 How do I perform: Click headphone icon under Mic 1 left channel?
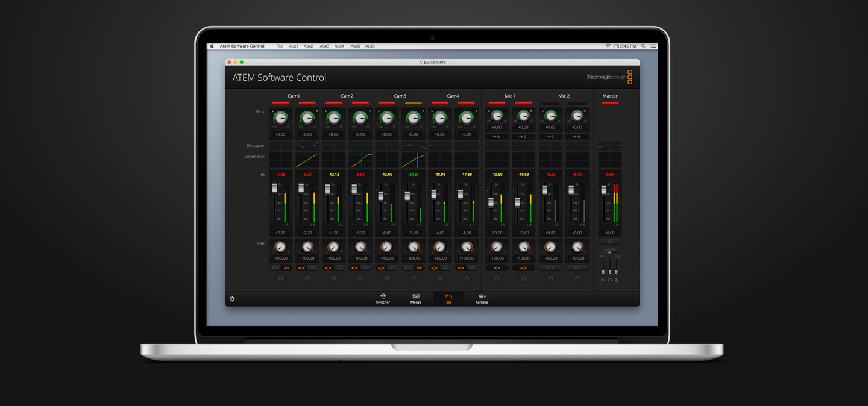pyautogui.click(x=497, y=279)
